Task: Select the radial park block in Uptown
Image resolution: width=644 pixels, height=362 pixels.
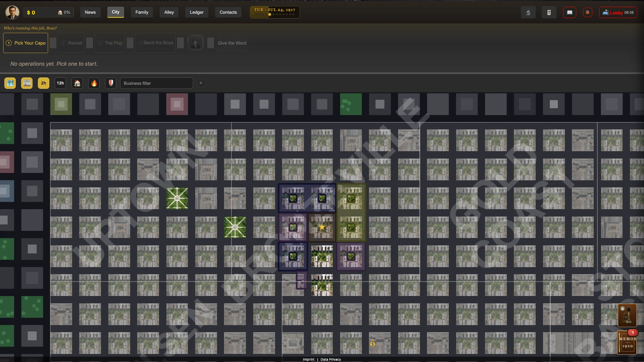Action: pyautogui.click(x=177, y=198)
